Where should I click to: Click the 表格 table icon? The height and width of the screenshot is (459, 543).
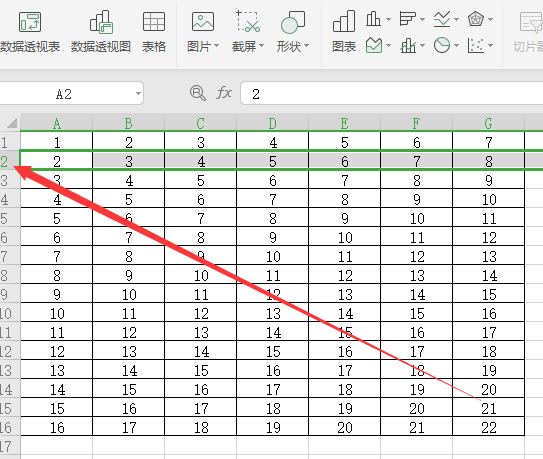[x=154, y=32]
